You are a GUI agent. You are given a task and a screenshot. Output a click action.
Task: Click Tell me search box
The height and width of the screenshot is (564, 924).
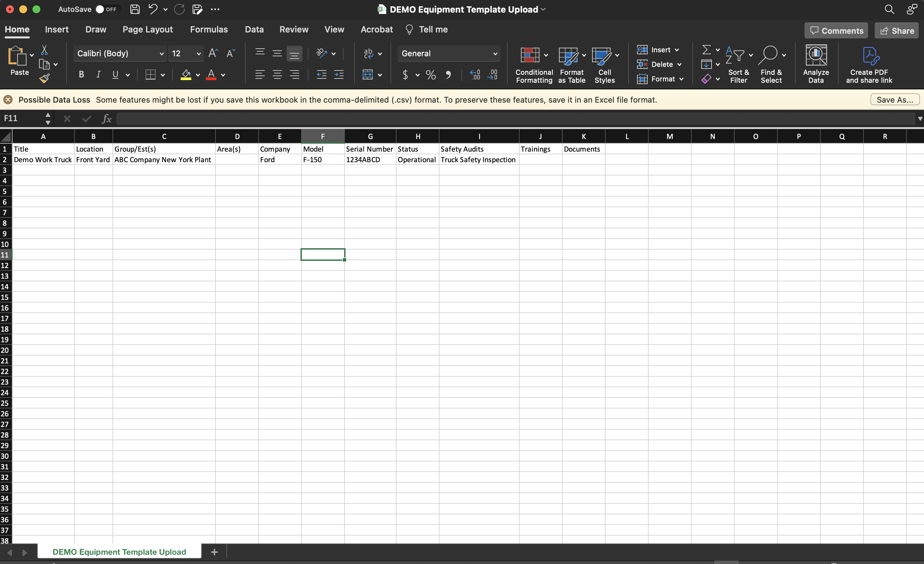coord(427,29)
